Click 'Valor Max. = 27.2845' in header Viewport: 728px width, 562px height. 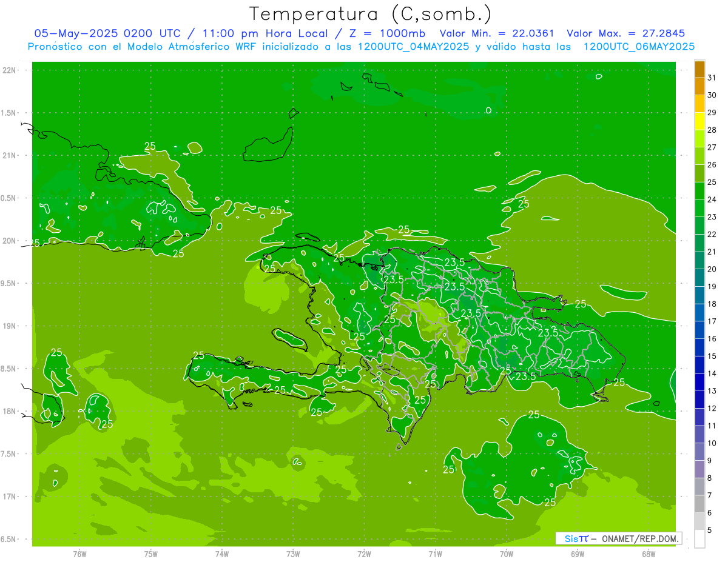[626, 33]
